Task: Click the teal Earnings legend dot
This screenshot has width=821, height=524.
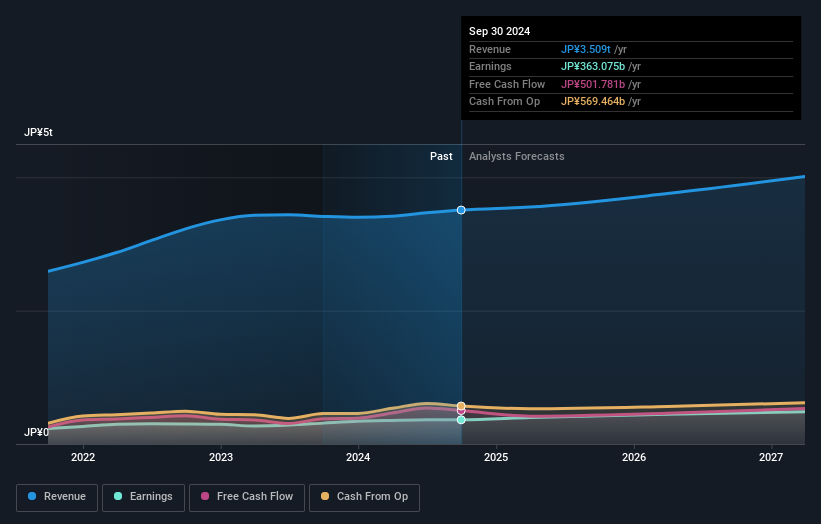Action: [118, 496]
